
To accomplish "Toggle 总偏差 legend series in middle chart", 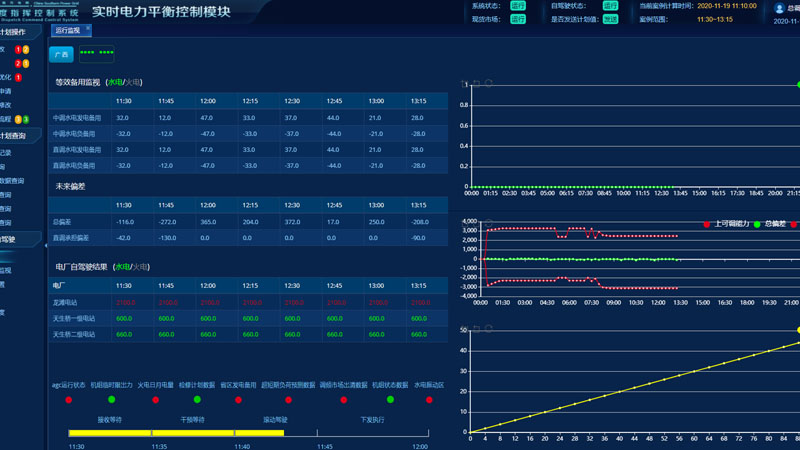I will point(770,225).
